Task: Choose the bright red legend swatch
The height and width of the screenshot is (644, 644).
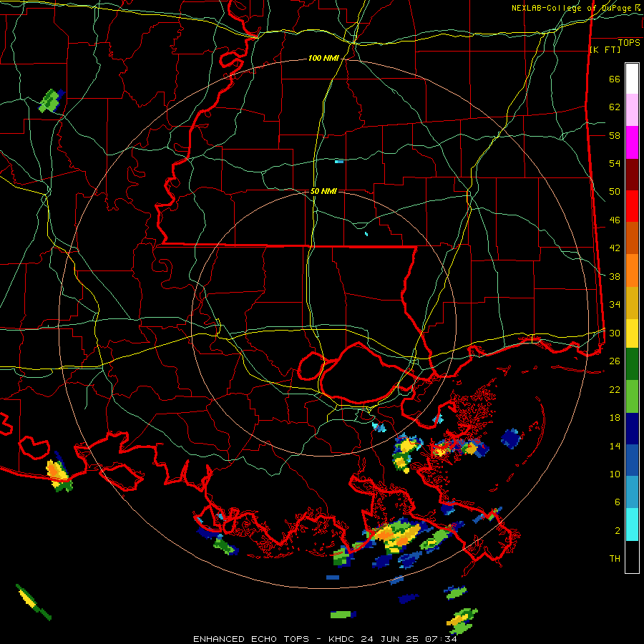Action: point(632,206)
